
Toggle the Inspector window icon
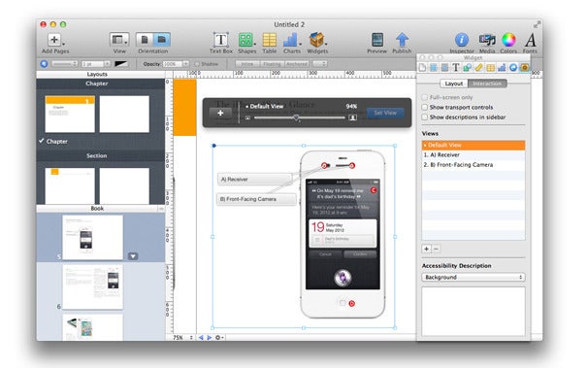coord(462,40)
